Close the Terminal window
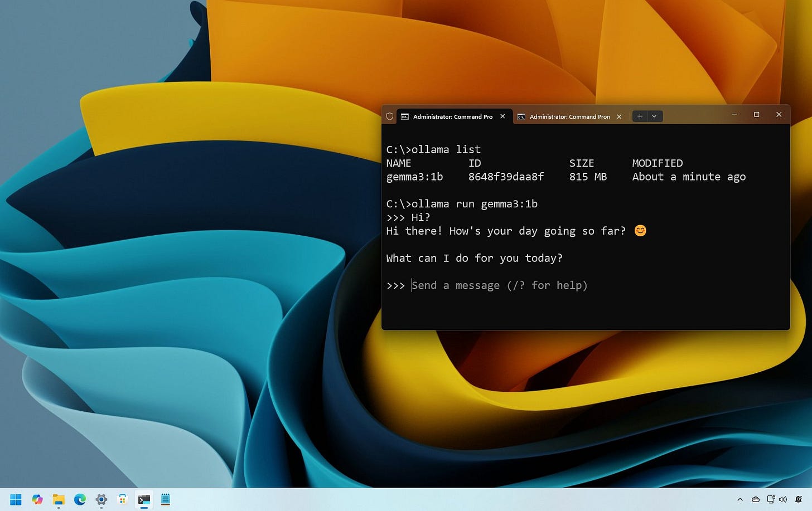Screen dimensions: 812x511 pyautogui.click(x=779, y=114)
